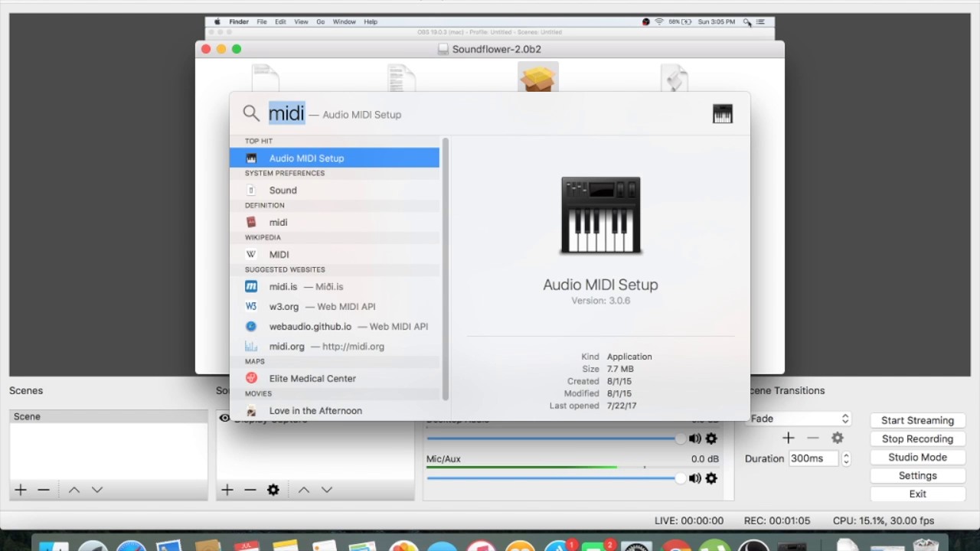Image resolution: width=980 pixels, height=551 pixels.
Task: Open the Finder menu
Action: pos(239,22)
